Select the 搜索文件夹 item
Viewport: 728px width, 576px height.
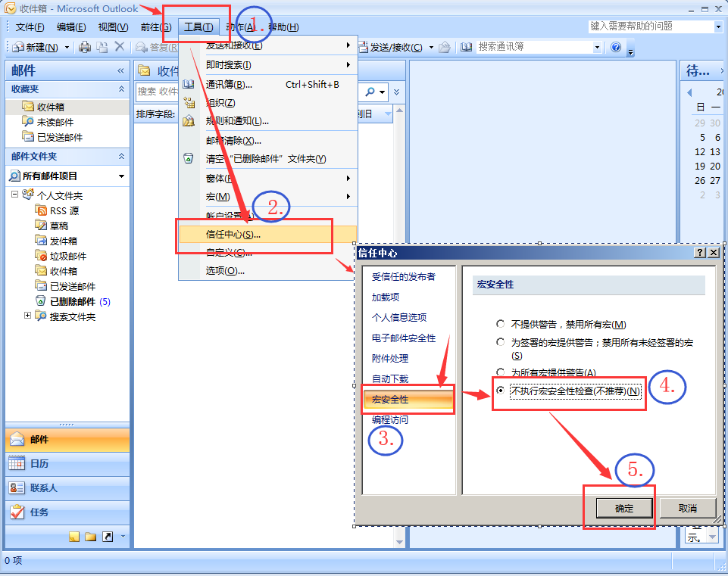[x=73, y=316]
